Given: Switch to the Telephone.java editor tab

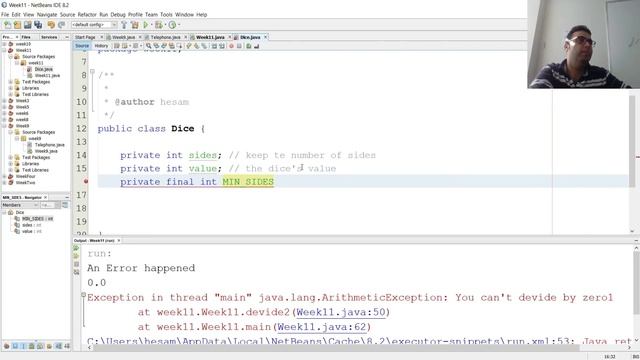Looking at the screenshot, I should tap(165, 37).
